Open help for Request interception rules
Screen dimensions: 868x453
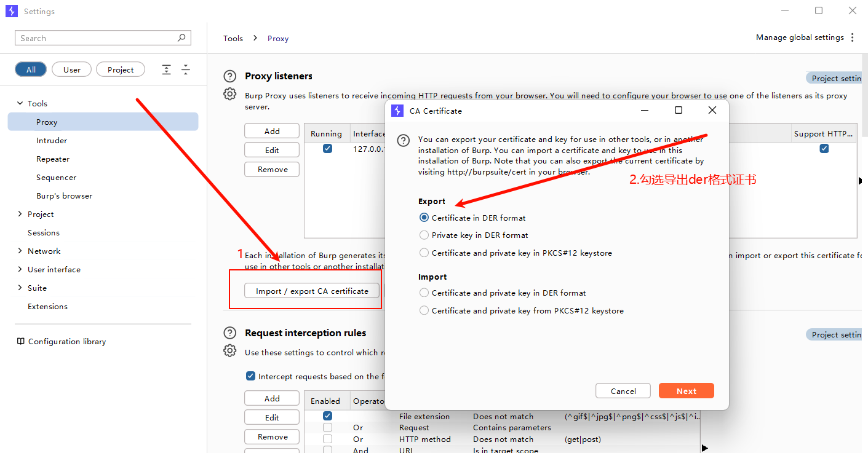tap(230, 333)
